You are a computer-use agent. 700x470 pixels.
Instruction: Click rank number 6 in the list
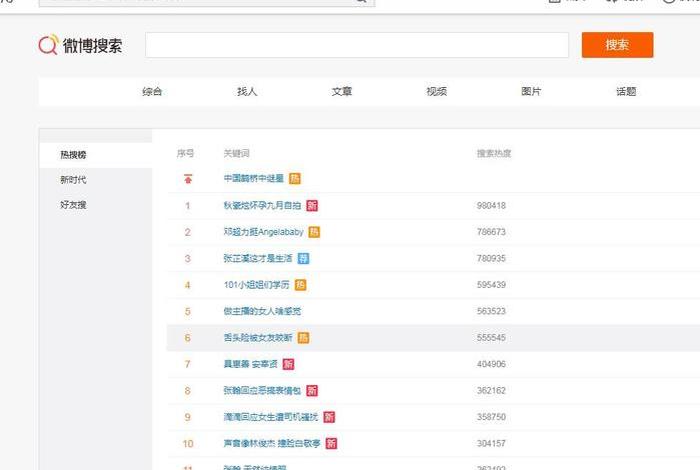pyautogui.click(x=188, y=338)
